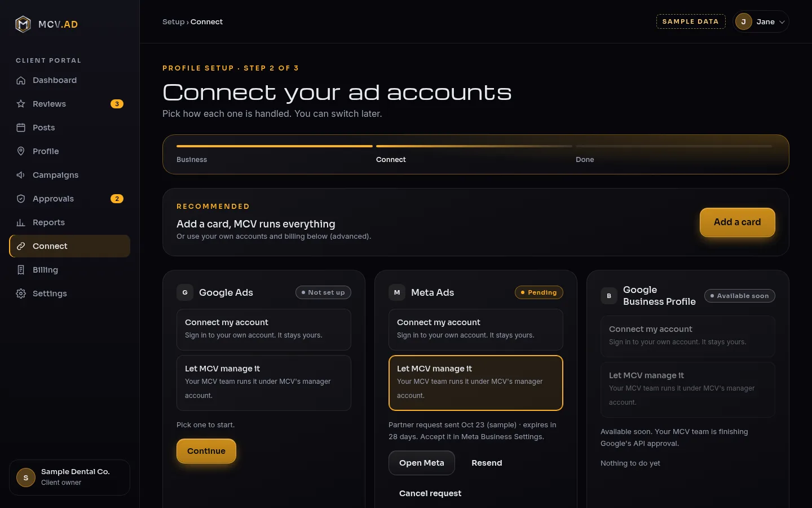Image resolution: width=812 pixels, height=508 pixels.
Task: Click 'Cancel request' under Meta Ads
Action: pyautogui.click(x=430, y=493)
